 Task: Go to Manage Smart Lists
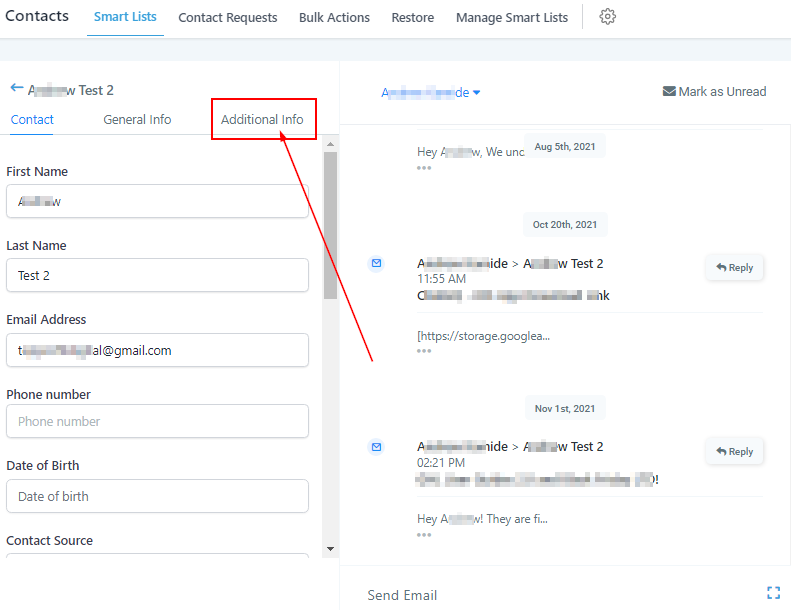click(511, 17)
